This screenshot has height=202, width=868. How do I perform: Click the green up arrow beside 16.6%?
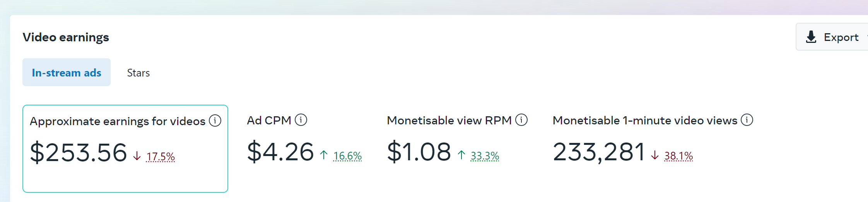(x=324, y=155)
